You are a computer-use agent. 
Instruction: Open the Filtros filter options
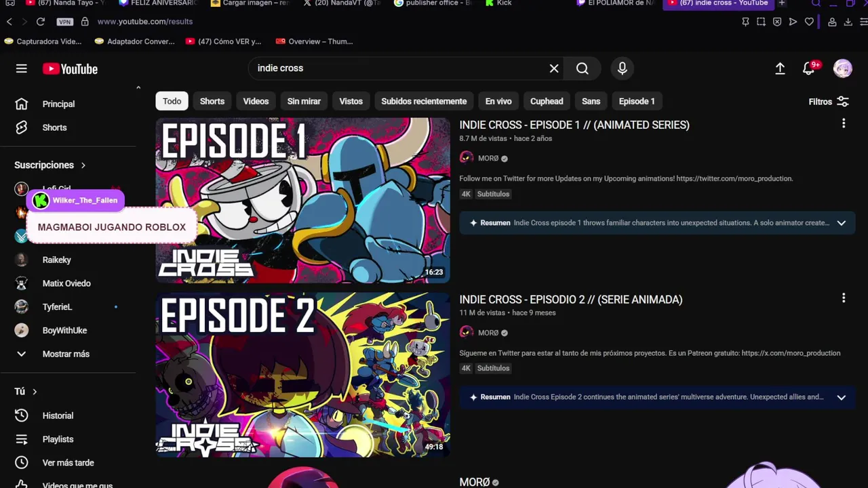829,102
